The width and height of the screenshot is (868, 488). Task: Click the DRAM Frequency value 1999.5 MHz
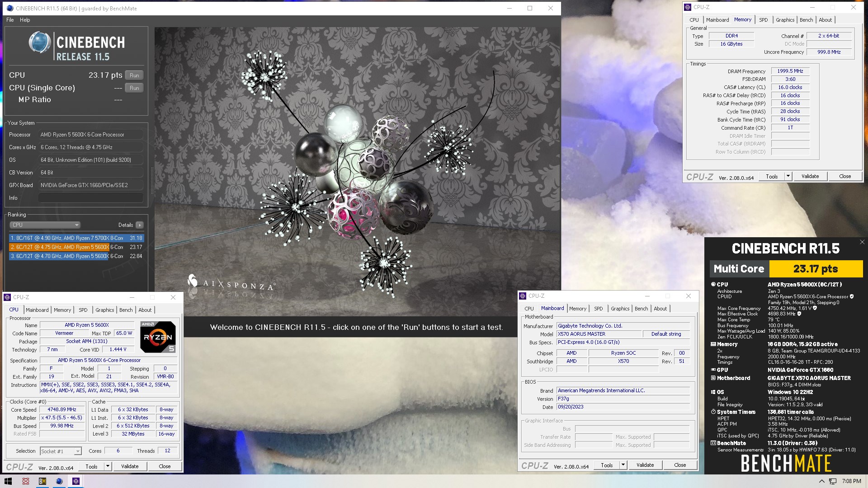click(790, 71)
